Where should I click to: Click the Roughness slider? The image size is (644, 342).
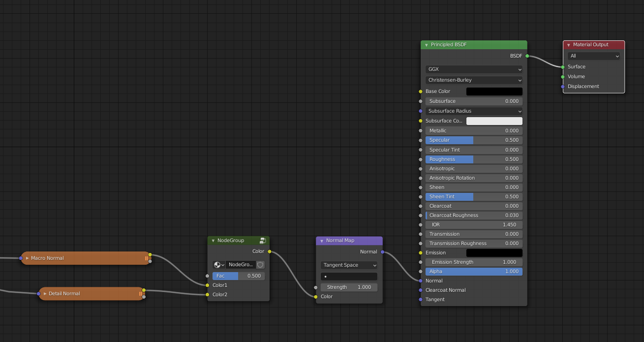[474, 159]
